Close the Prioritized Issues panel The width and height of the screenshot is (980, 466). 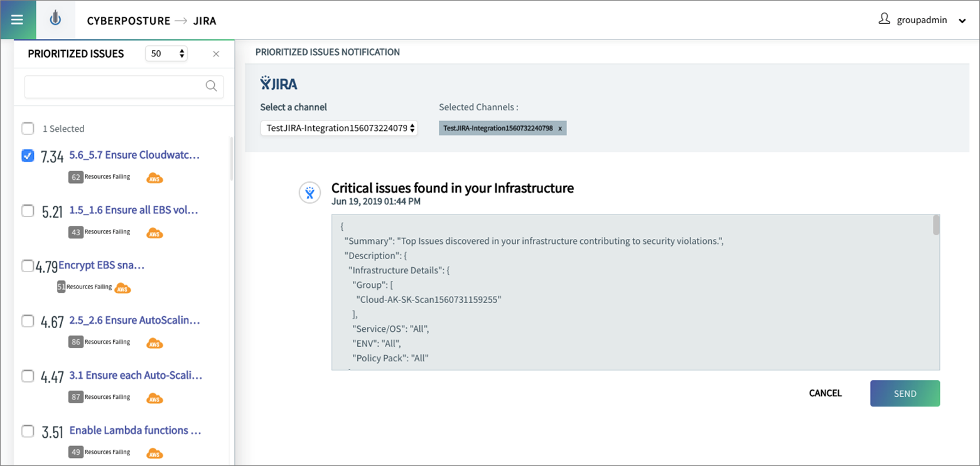[216, 54]
